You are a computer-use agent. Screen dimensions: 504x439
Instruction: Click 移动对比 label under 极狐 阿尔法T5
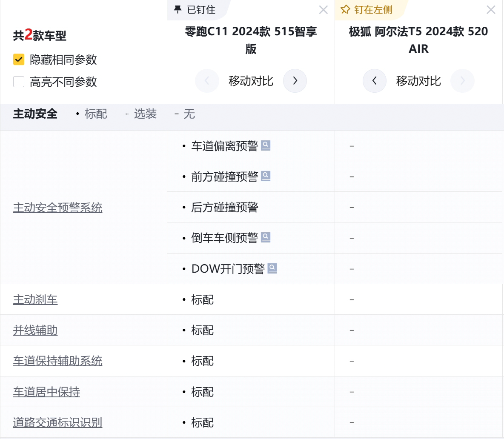[418, 81]
